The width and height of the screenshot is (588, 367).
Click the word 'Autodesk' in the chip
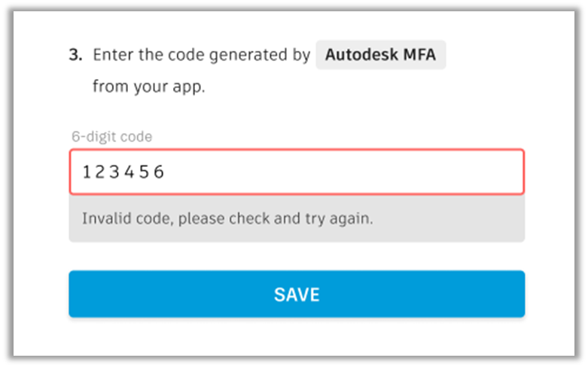pyautogui.click(x=361, y=56)
